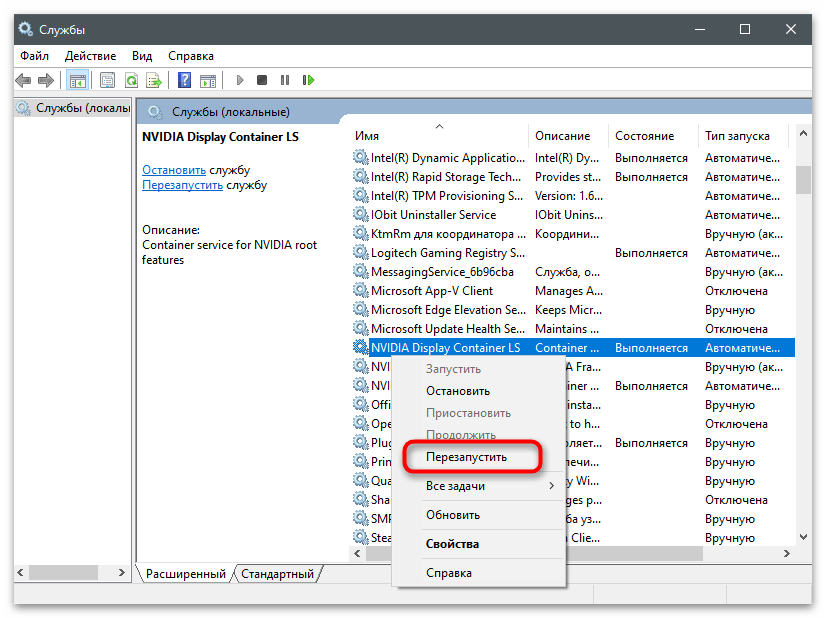Choose Обновить in the context menu
Screen dimensions: 826x618
(453, 515)
